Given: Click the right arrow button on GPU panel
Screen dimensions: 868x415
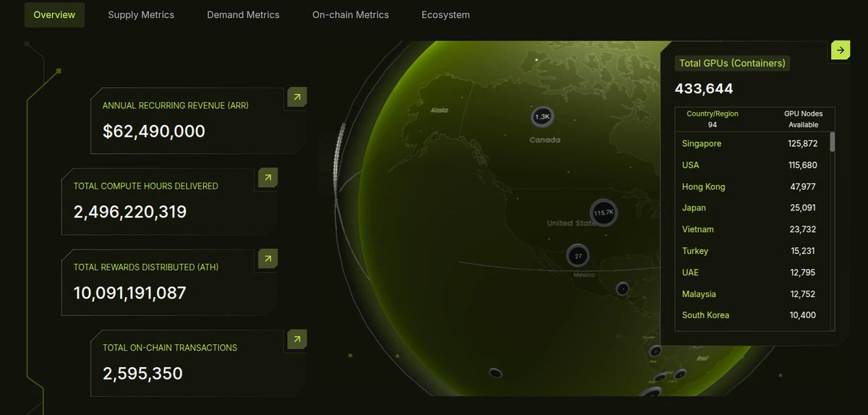Looking at the screenshot, I should [841, 50].
